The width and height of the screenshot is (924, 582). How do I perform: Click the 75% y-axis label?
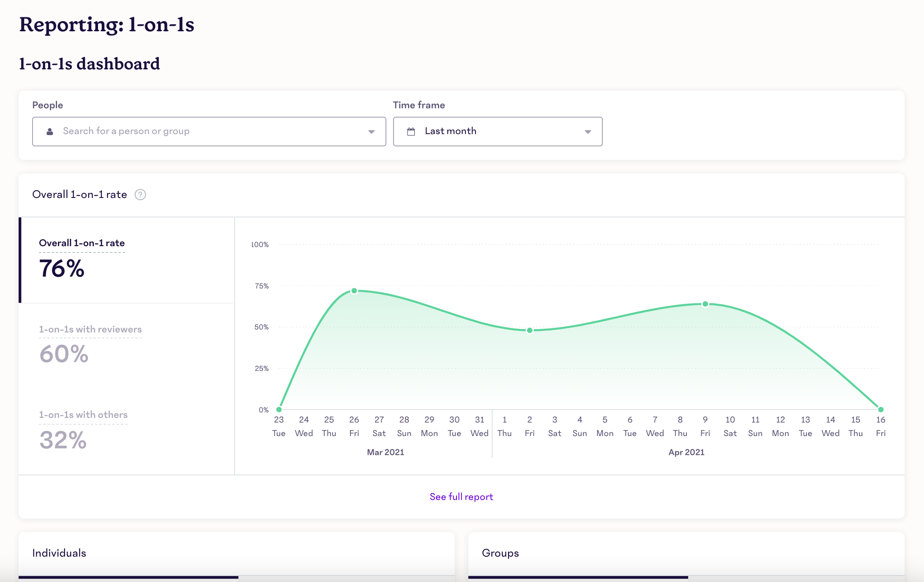click(x=262, y=286)
